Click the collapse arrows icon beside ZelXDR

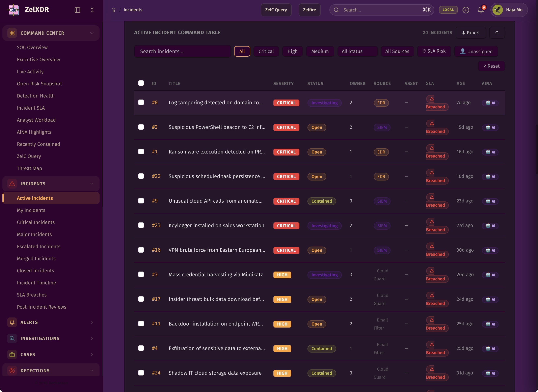92,10
